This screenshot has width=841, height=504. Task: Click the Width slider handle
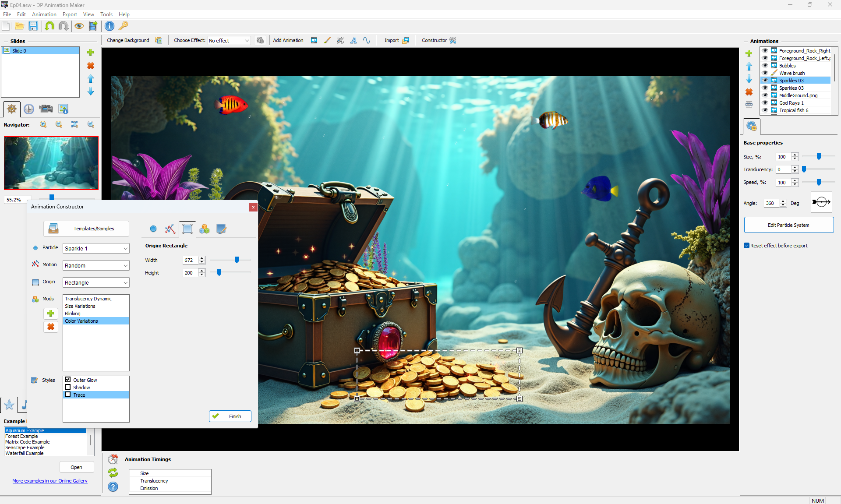237,260
